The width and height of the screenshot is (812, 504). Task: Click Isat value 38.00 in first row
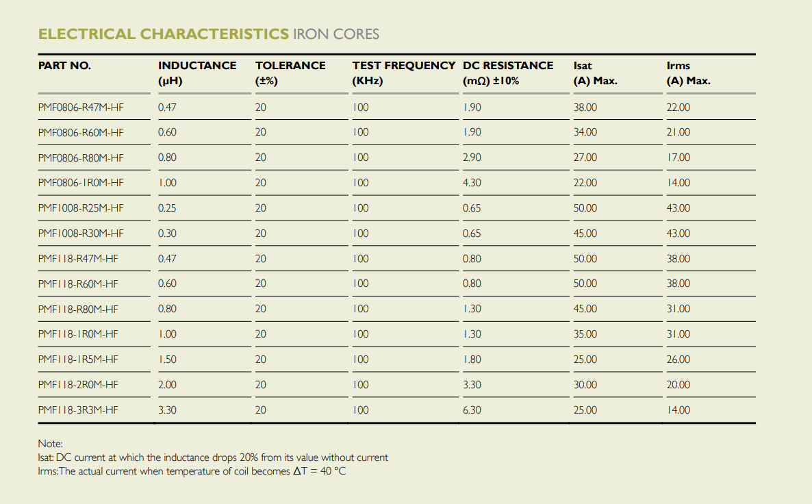[x=585, y=108]
